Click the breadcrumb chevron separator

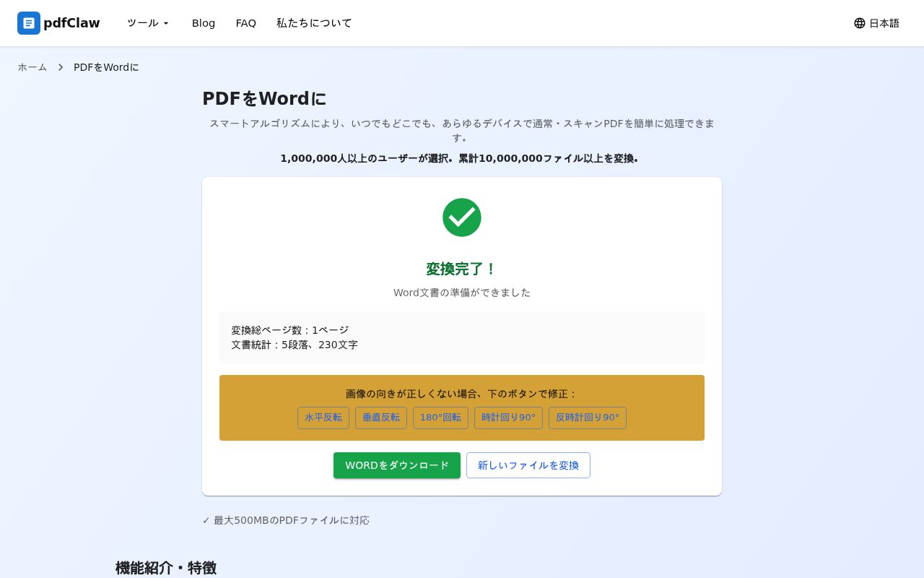click(x=60, y=66)
